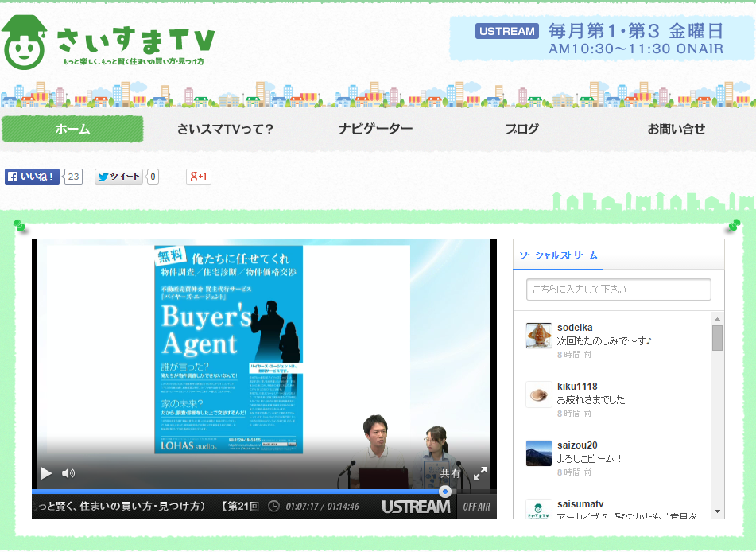Click the USTREAM logo in the player bar
This screenshot has width=756, height=552.
(x=415, y=507)
